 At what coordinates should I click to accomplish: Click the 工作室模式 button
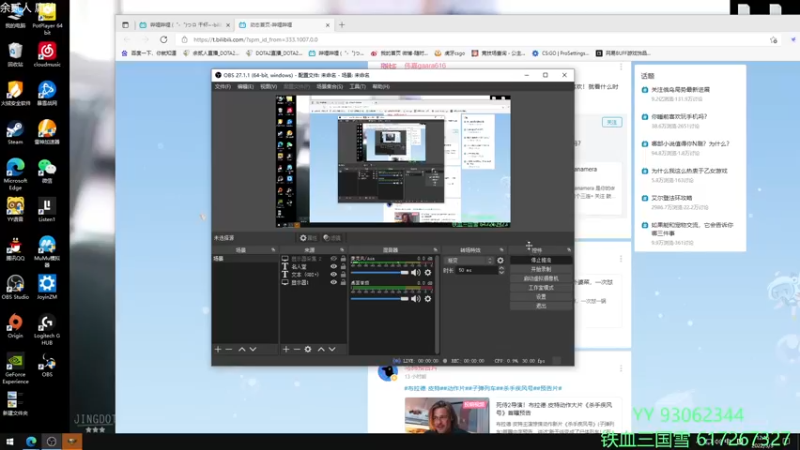click(x=541, y=288)
